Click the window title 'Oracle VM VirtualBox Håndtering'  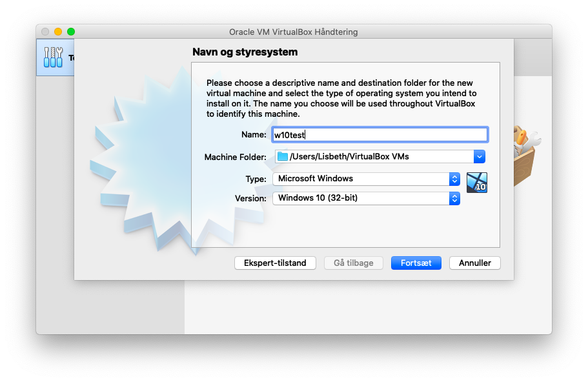(294, 32)
